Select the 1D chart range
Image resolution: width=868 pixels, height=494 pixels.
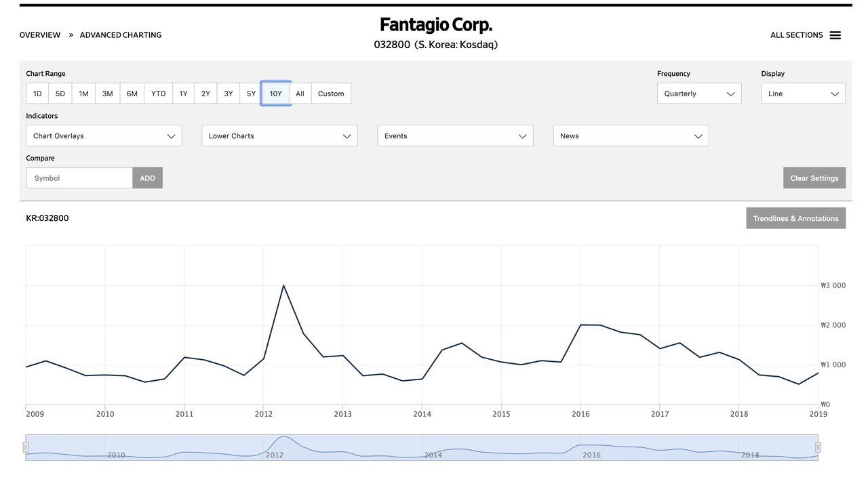tap(37, 94)
